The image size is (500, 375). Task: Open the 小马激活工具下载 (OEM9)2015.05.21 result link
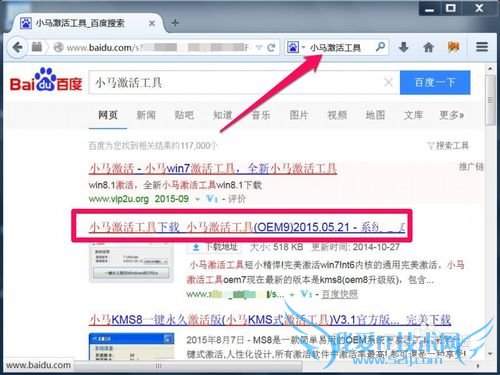click(x=247, y=227)
